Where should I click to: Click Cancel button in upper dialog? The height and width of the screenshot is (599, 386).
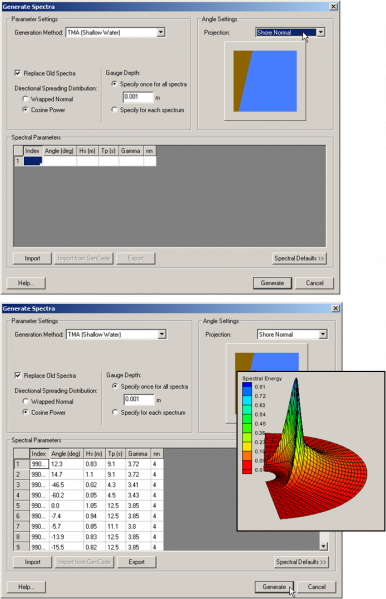click(x=315, y=283)
